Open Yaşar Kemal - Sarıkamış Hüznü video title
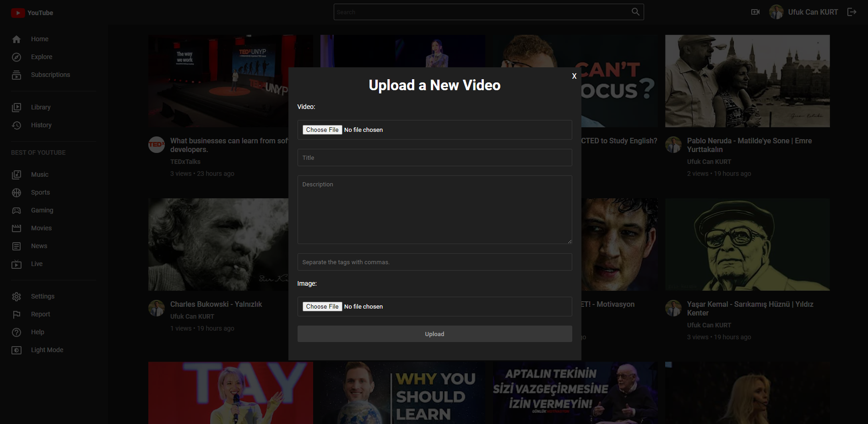The width and height of the screenshot is (868, 424). coord(750,309)
